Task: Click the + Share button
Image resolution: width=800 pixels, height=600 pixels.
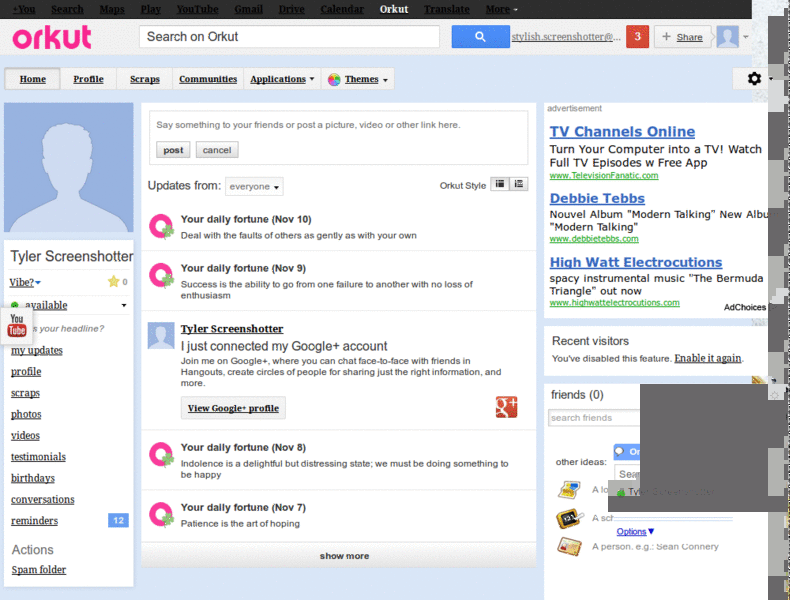Action: tap(682, 37)
